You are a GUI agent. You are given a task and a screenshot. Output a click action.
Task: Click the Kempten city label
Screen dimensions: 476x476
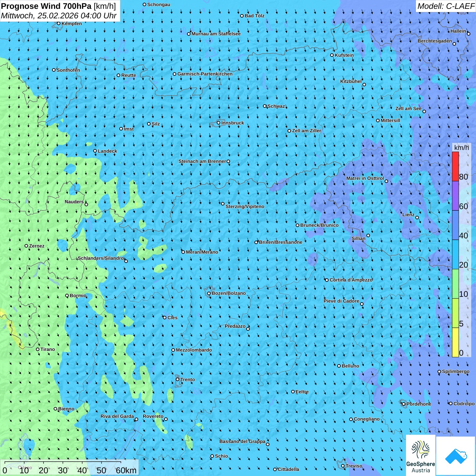[x=72, y=23]
